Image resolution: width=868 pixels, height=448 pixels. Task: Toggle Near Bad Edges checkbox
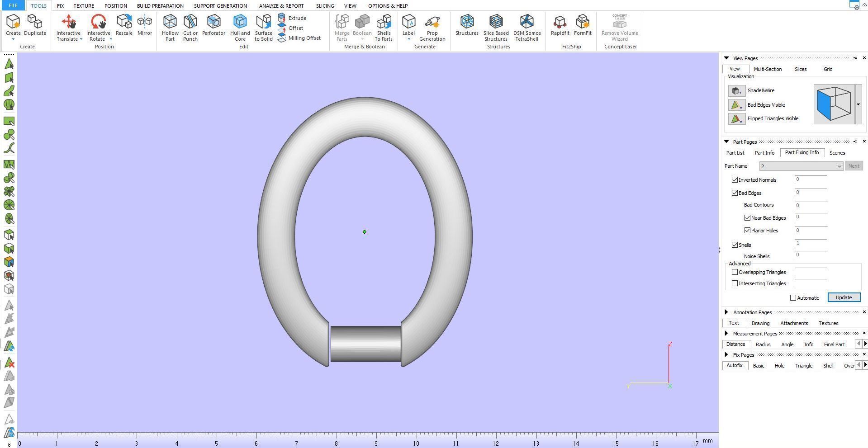[747, 218]
